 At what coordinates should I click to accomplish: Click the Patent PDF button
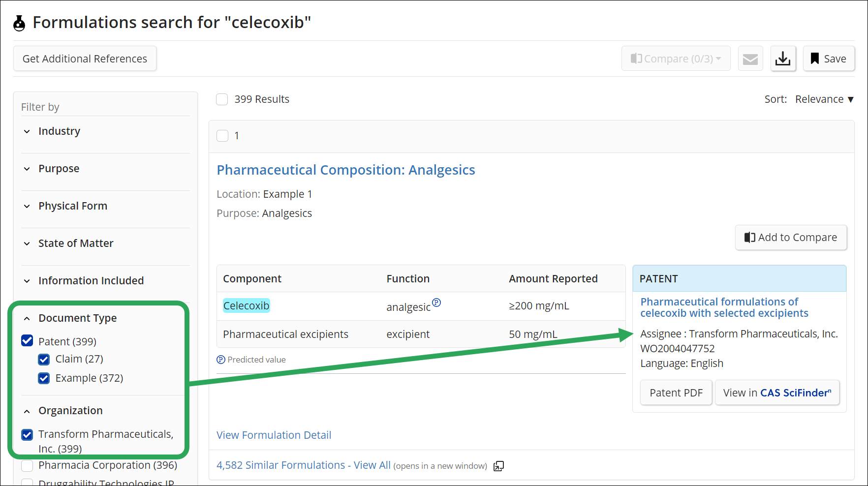pos(676,393)
